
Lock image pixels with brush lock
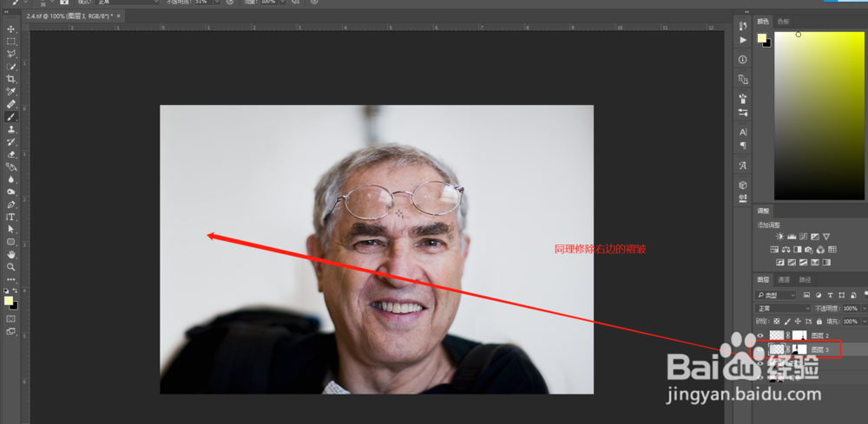coord(787,321)
